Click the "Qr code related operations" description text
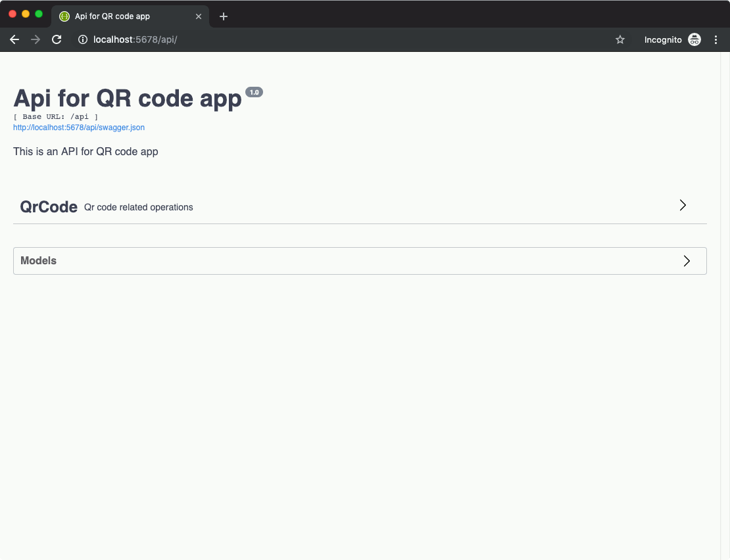730x560 pixels. [138, 207]
